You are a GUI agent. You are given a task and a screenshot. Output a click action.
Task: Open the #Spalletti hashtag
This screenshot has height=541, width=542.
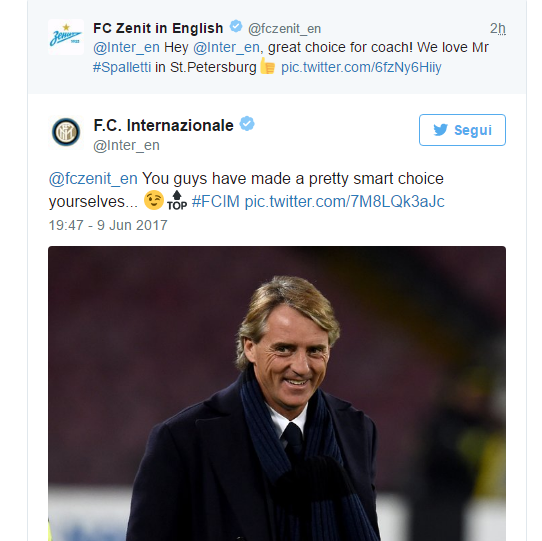(122, 67)
